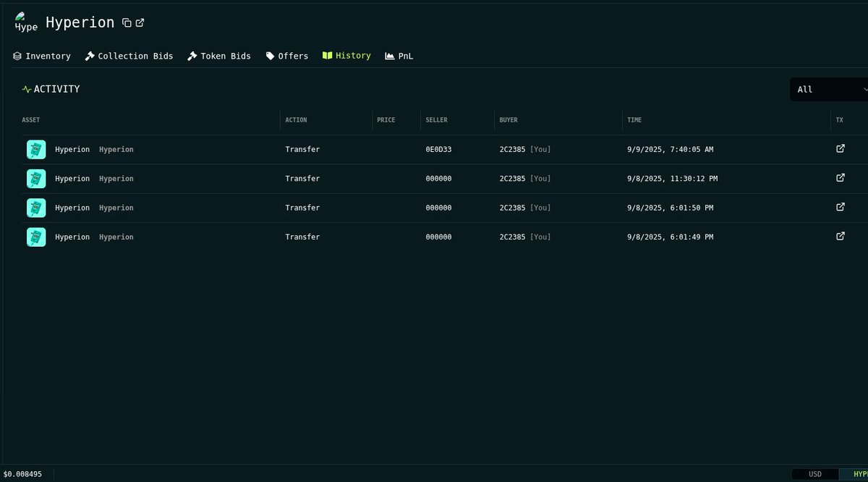Open the Inventory tab
868x482 pixels.
pyautogui.click(x=48, y=55)
